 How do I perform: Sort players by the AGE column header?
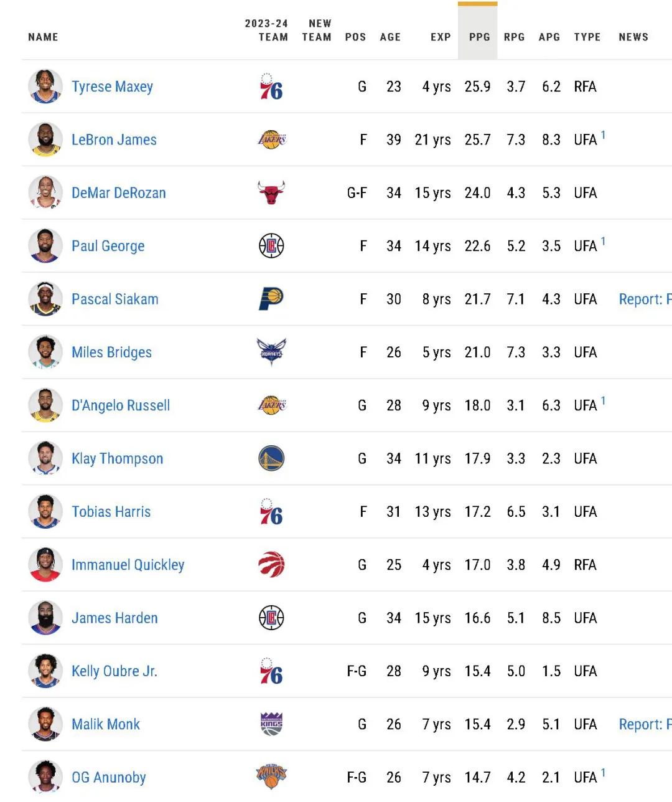390,37
